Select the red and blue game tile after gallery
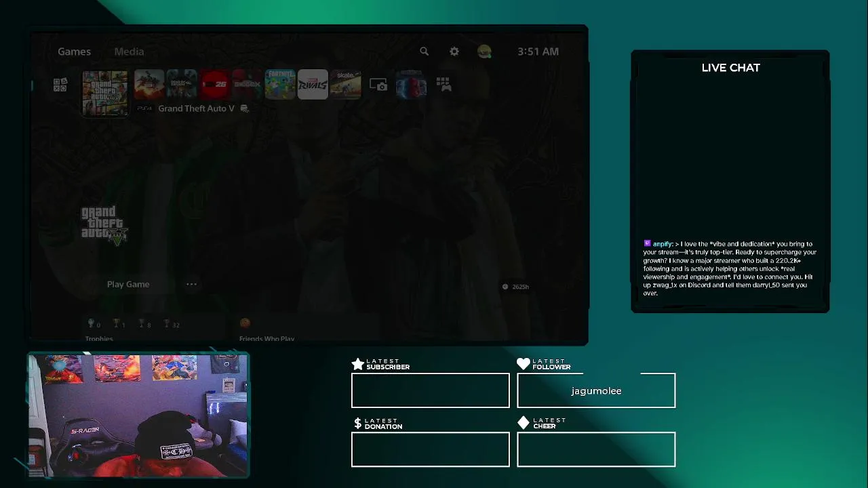 [411, 85]
